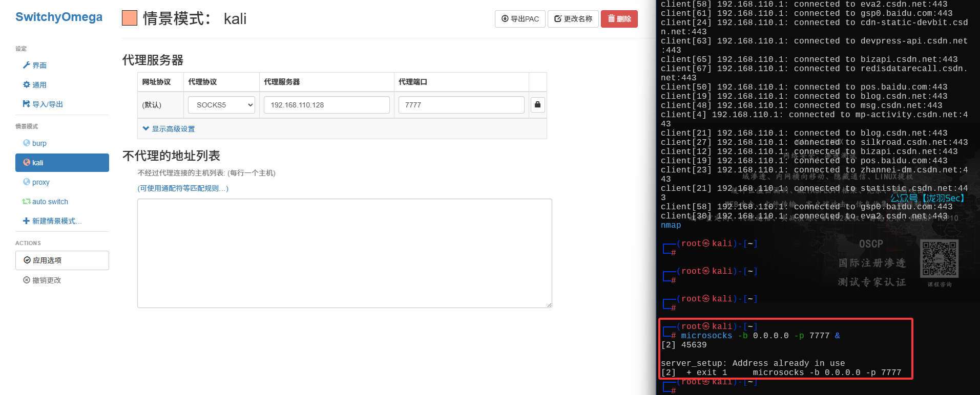Click 新建情景模式 plus to add profile

pos(52,221)
